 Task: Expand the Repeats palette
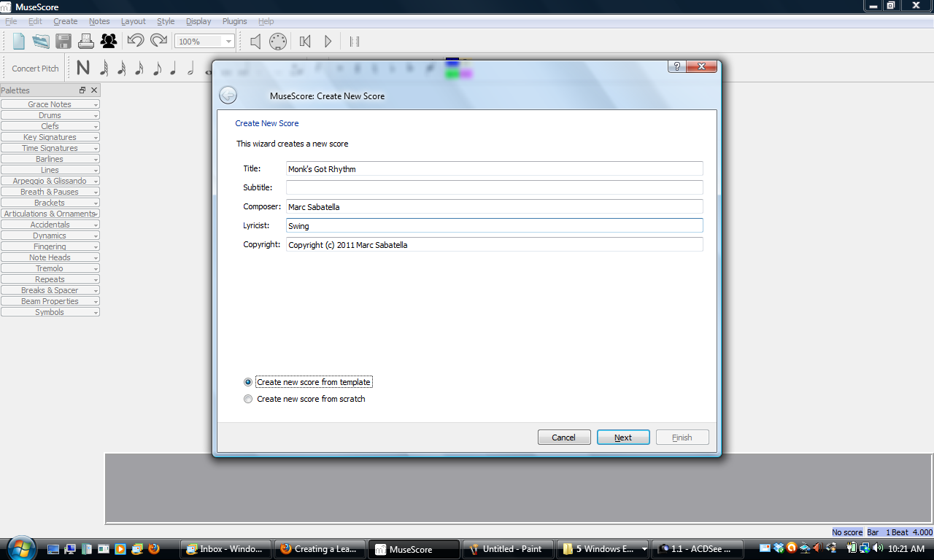coord(50,279)
